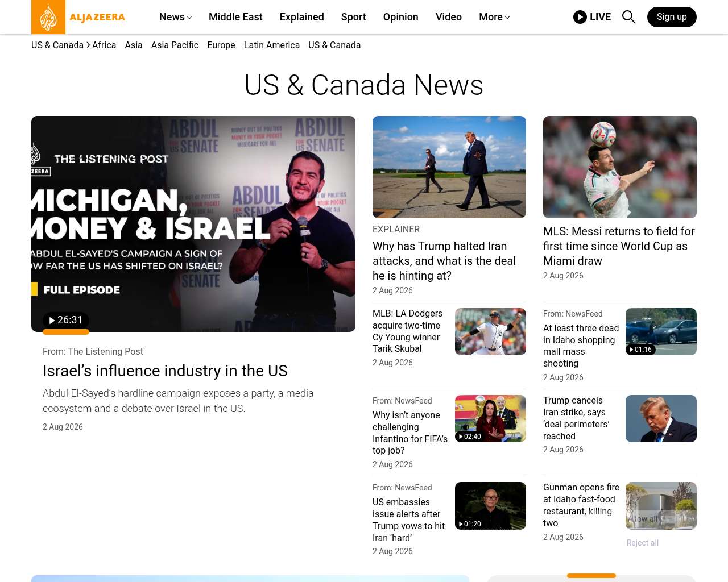Open the Trump walking on tarmac photo
This screenshot has height=582, width=728.
click(449, 167)
